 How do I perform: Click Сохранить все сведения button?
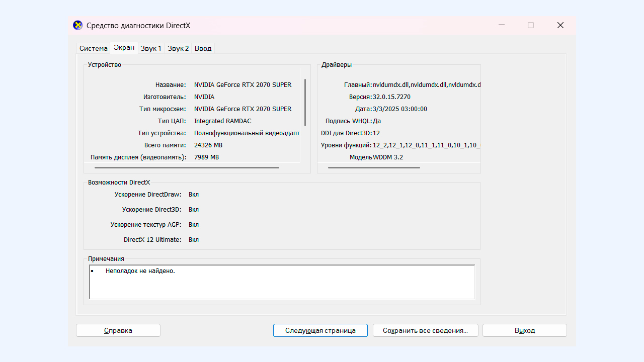point(425,330)
